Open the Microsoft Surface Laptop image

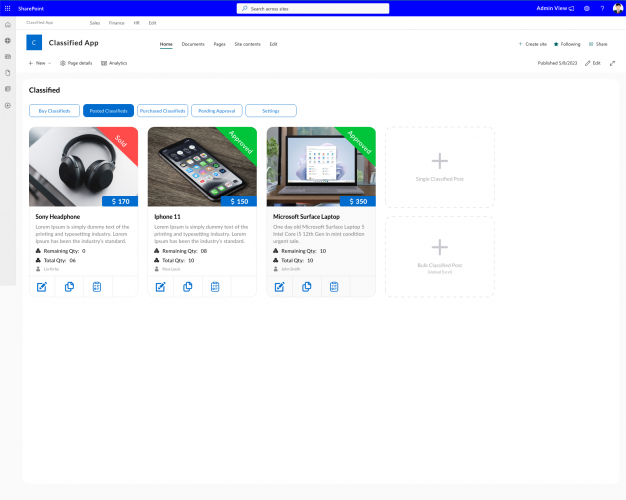[x=321, y=167]
